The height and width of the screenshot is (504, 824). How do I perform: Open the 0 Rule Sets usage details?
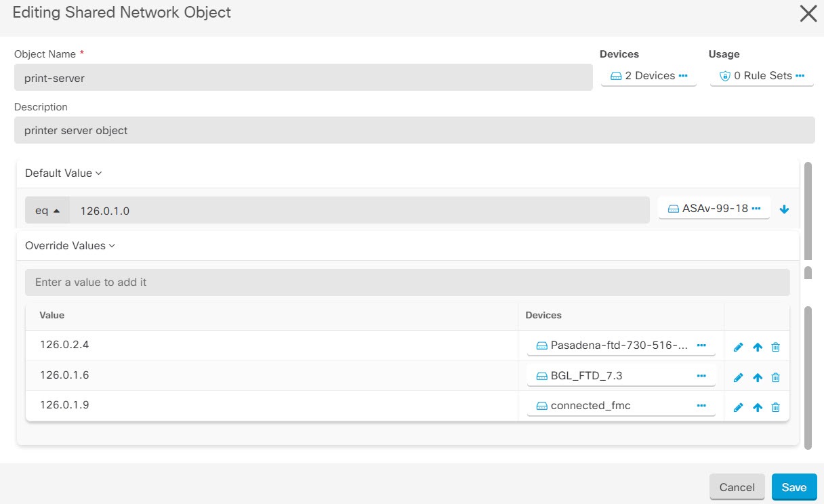(x=757, y=75)
